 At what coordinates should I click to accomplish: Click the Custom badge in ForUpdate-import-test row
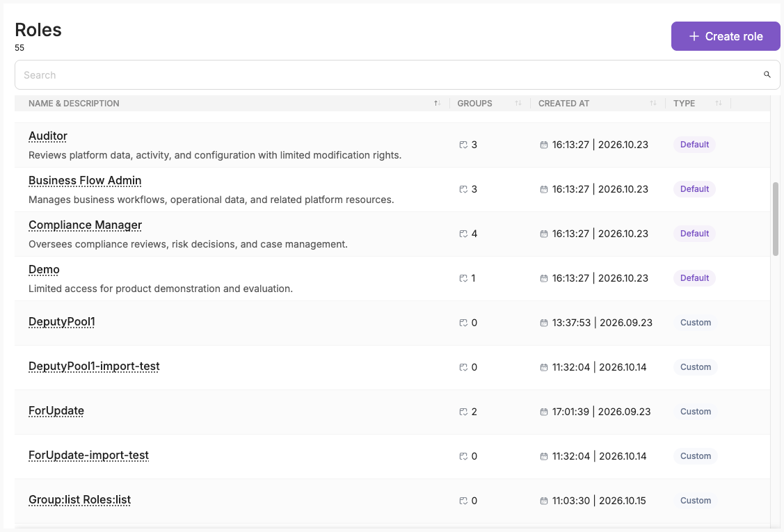[696, 456]
